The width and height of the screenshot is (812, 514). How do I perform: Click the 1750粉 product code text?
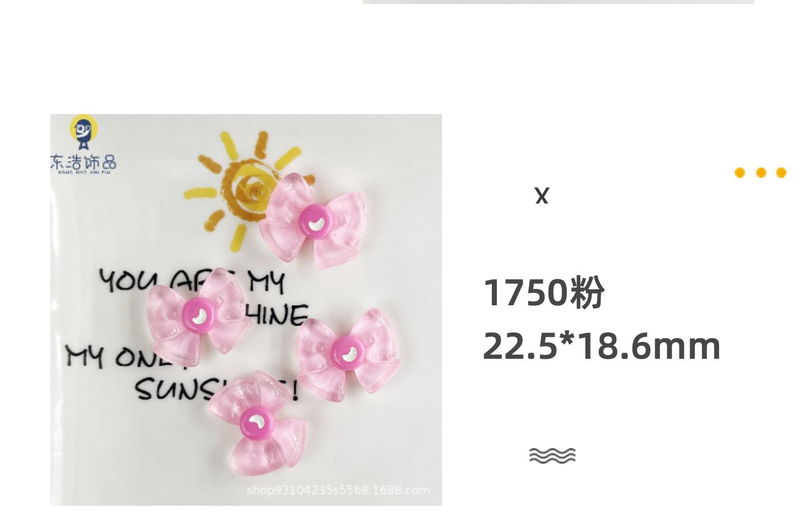tap(544, 292)
